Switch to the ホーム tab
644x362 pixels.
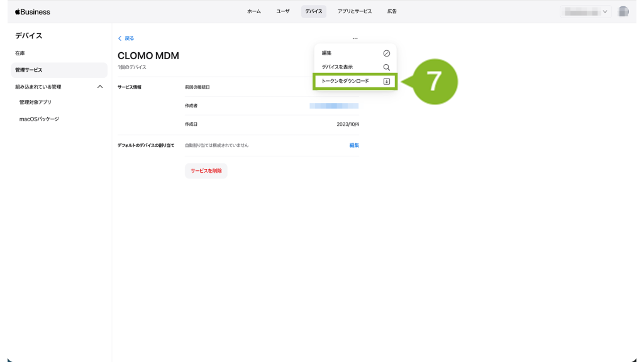tap(254, 11)
